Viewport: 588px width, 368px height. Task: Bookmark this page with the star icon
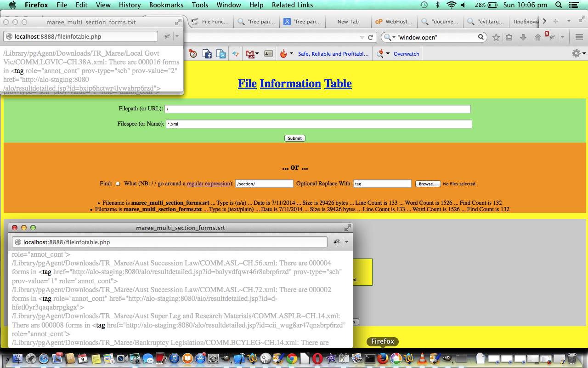coord(496,37)
